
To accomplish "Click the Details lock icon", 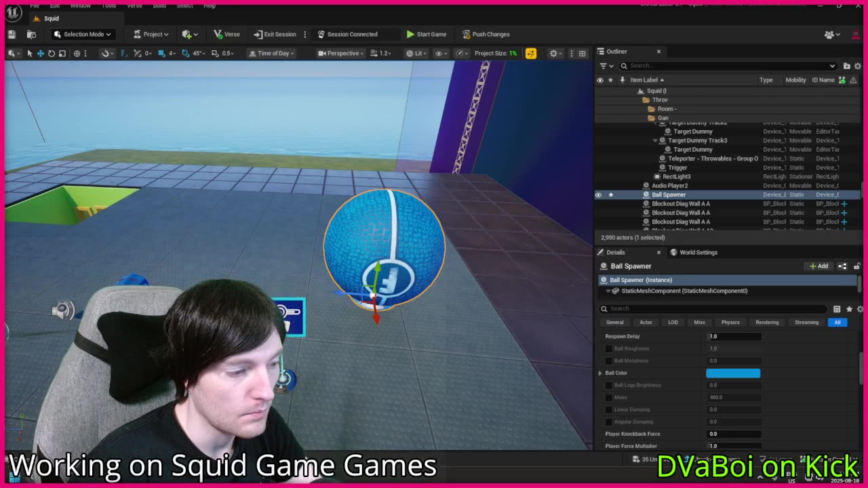I will [x=857, y=266].
